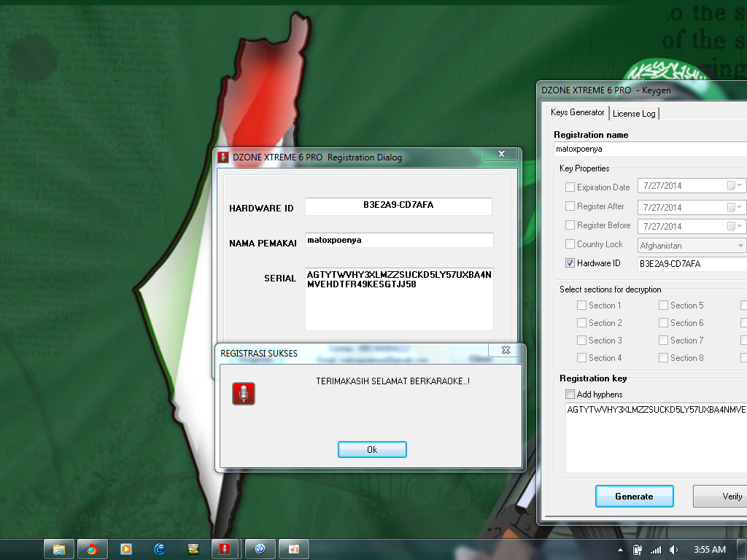Screen dimensions: 747x560
Task: Click the red microphone icon in success dialog
Action: (x=244, y=394)
